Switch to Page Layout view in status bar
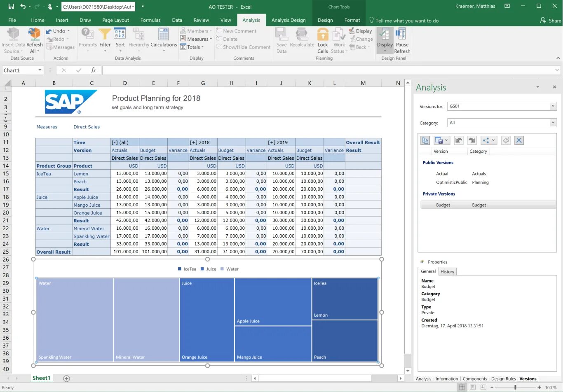 tap(473, 387)
